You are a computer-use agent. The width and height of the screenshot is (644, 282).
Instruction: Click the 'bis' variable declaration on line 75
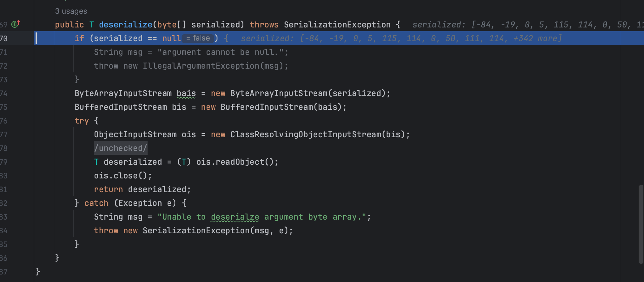[179, 107]
